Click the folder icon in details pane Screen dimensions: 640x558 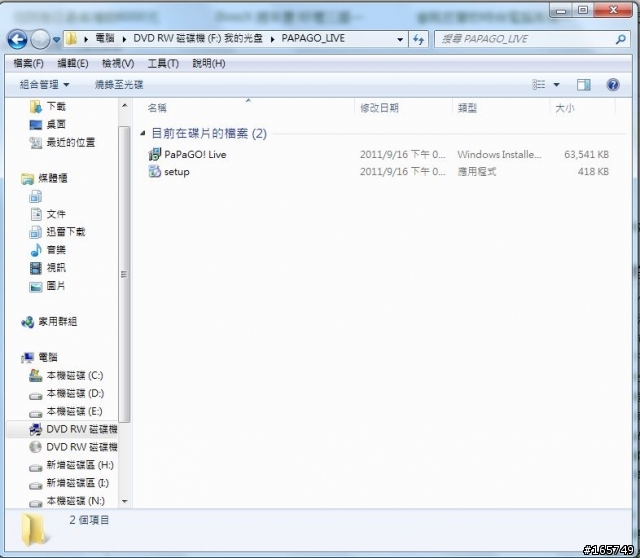(33, 529)
